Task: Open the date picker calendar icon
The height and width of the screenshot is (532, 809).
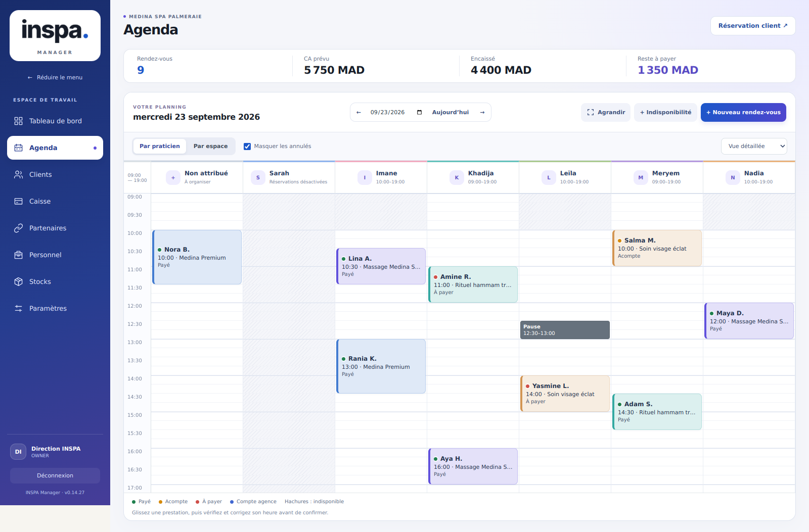Action: pos(419,112)
